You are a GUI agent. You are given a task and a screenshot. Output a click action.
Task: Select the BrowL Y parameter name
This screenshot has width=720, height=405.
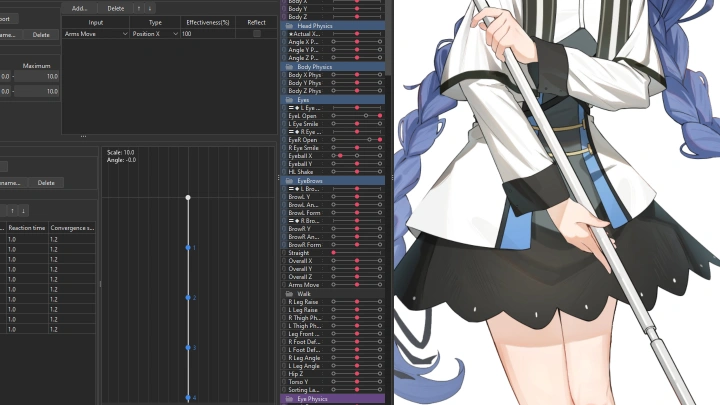[299, 197]
